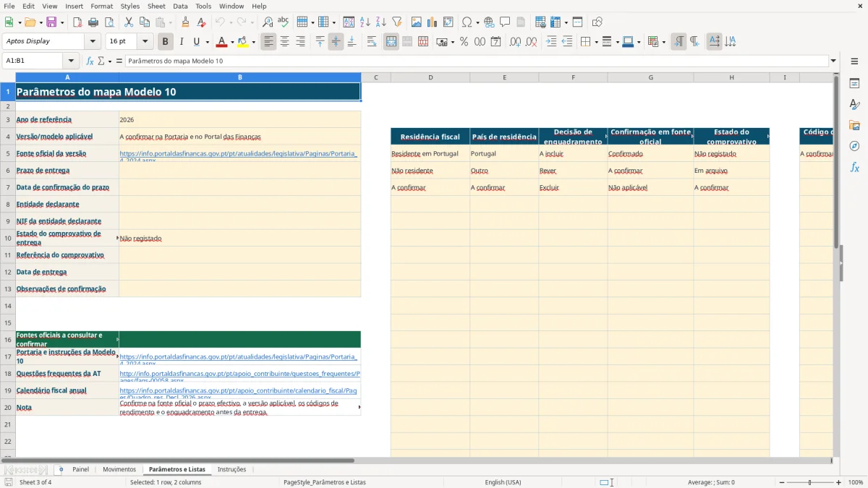The height and width of the screenshot is (488, 868).
Task: Toggle Bold formatting
Action: [x=166, y=42]
